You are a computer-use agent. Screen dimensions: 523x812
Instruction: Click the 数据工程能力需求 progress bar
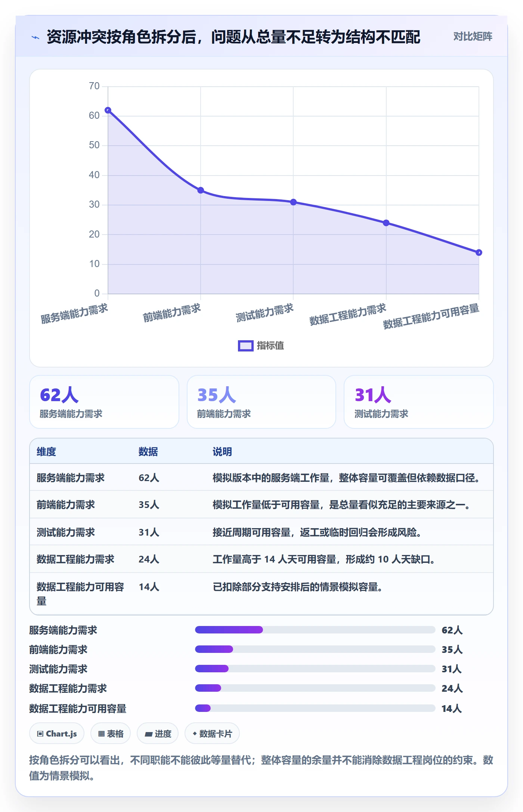pos(315,688)
